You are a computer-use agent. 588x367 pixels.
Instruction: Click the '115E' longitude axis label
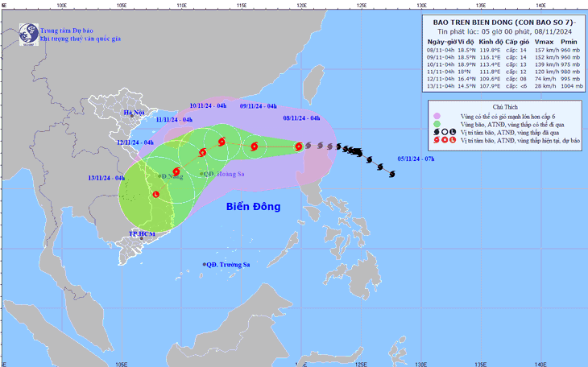(x=242, y=6)
